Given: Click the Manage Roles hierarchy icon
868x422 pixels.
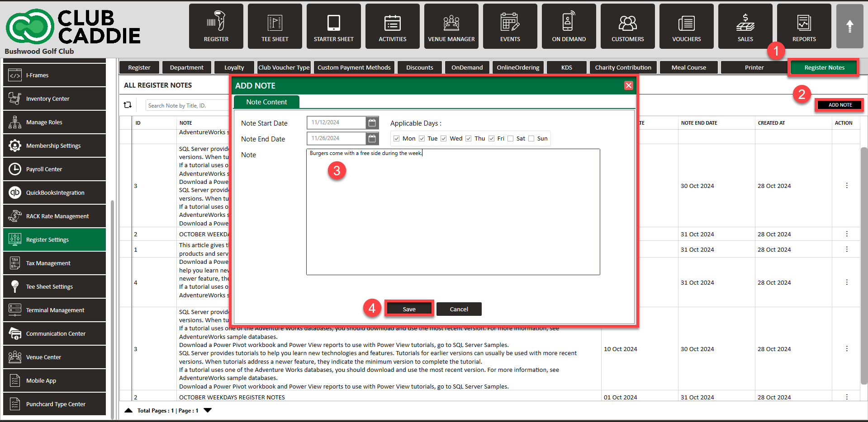Looking at the screenshot, I should [15, 122].
